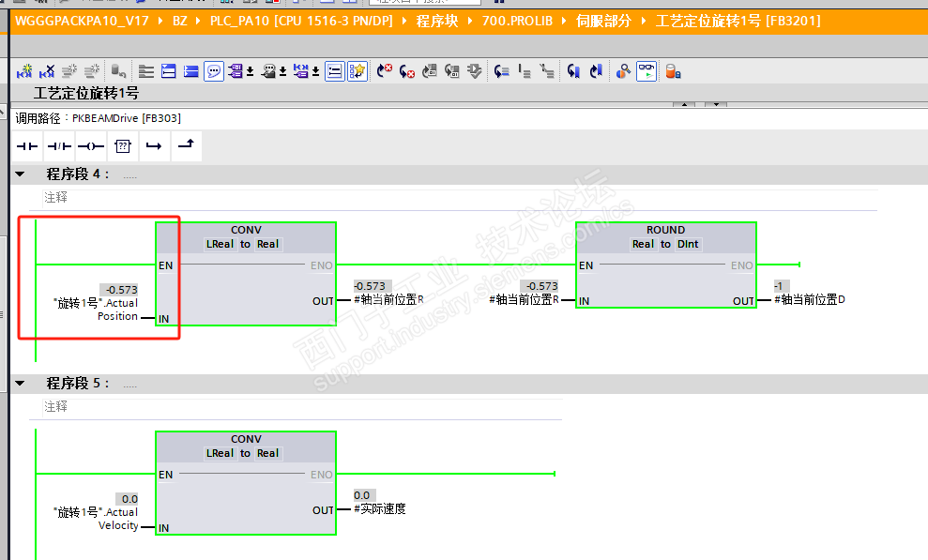Select WGGGPACKPA10_V17 in breadcrumb

pyautogui.click(x=82, y=22)
